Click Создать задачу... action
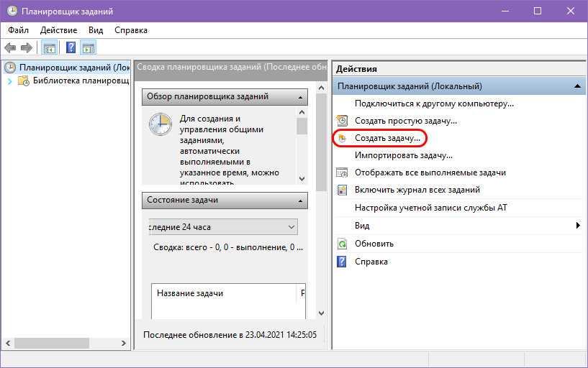The height and width of the screenshot is (368, 588). point(386,137)
